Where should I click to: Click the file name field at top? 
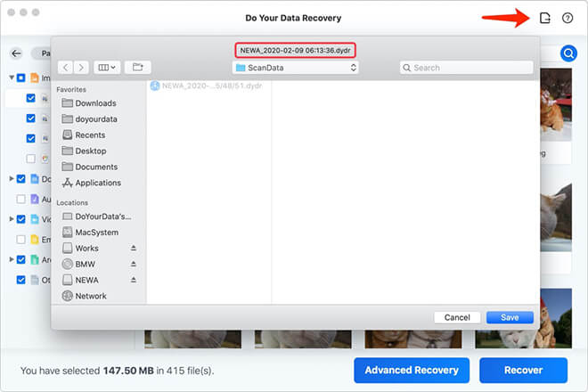(294, 50)
